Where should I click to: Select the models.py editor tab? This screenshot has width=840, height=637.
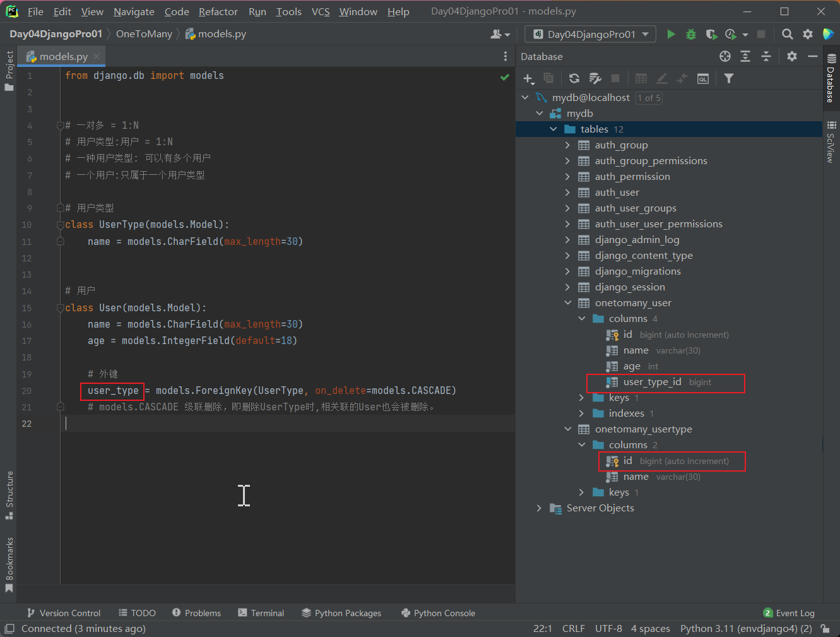tap(62, 56)
